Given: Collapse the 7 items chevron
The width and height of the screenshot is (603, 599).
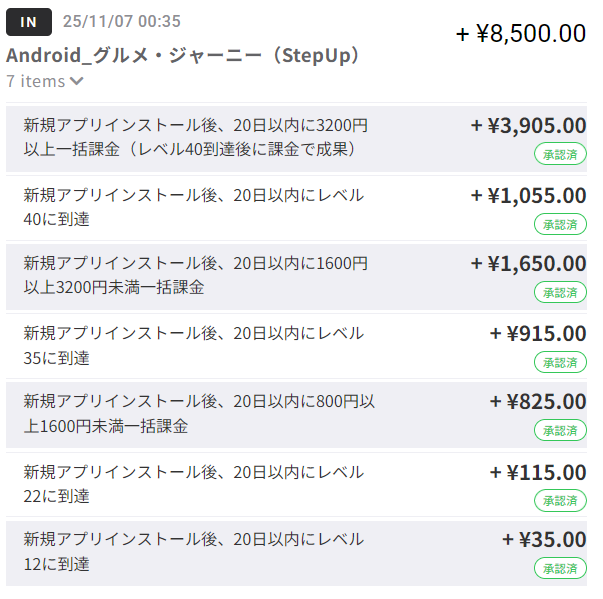Looking at the screenshot, I should (77, 82).
